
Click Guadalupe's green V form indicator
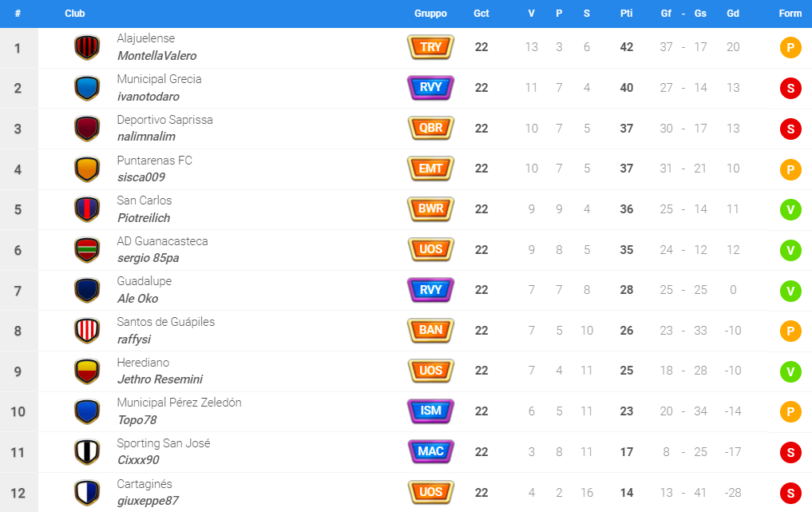click(790, 290)
